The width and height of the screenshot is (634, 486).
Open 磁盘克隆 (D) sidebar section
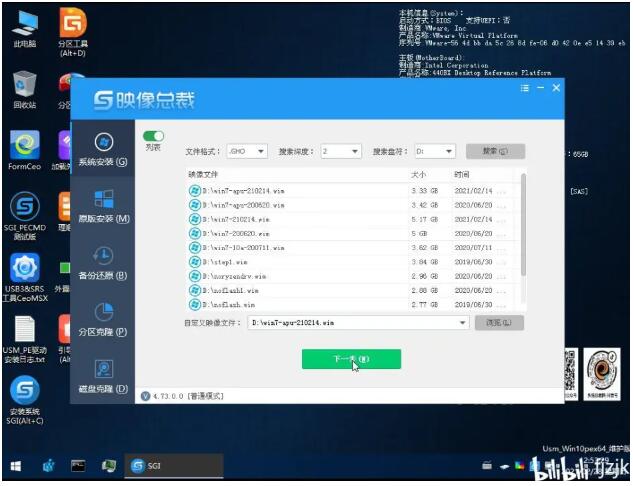[x=103, y=375]
